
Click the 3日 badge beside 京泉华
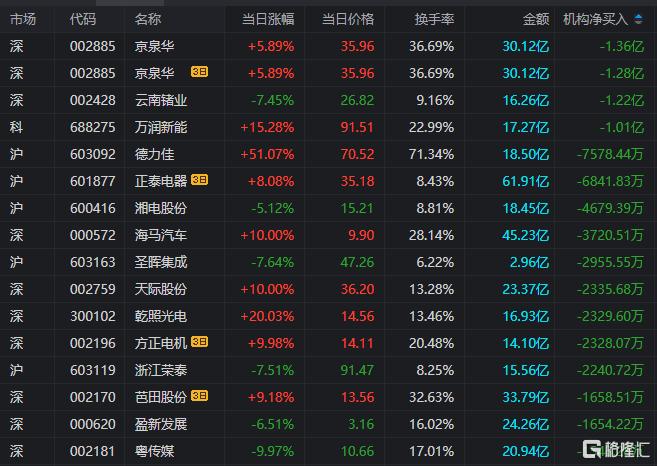200,73
